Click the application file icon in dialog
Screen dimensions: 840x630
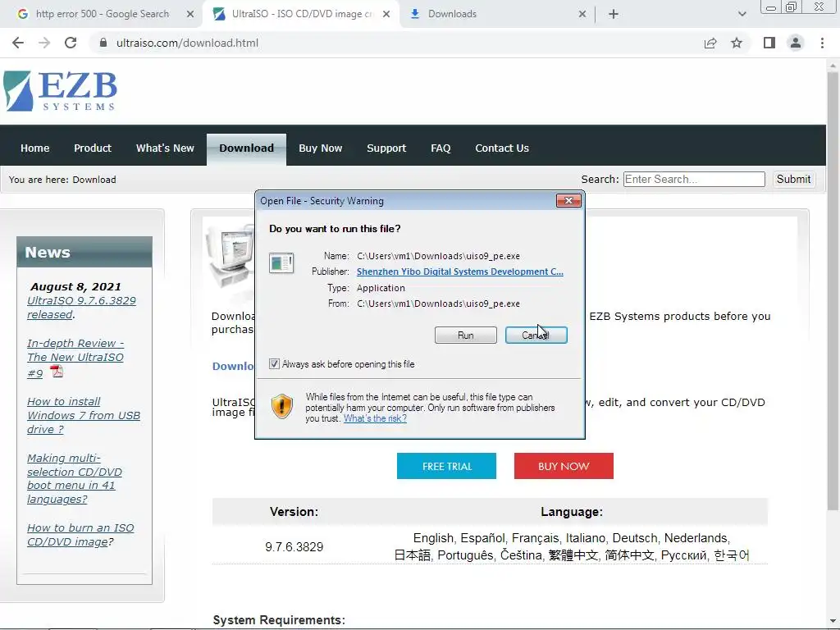coord(281,262)
